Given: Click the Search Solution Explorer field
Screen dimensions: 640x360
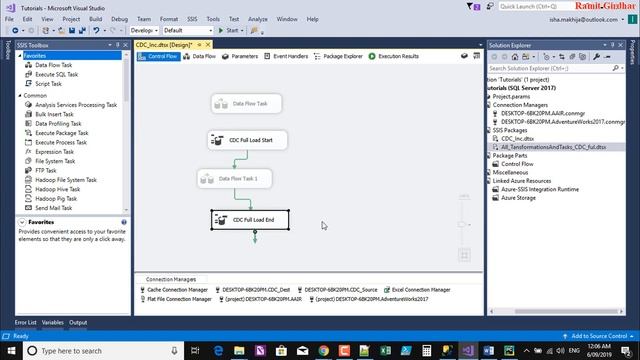Looking at the screenshot, I should pos(550,69).
